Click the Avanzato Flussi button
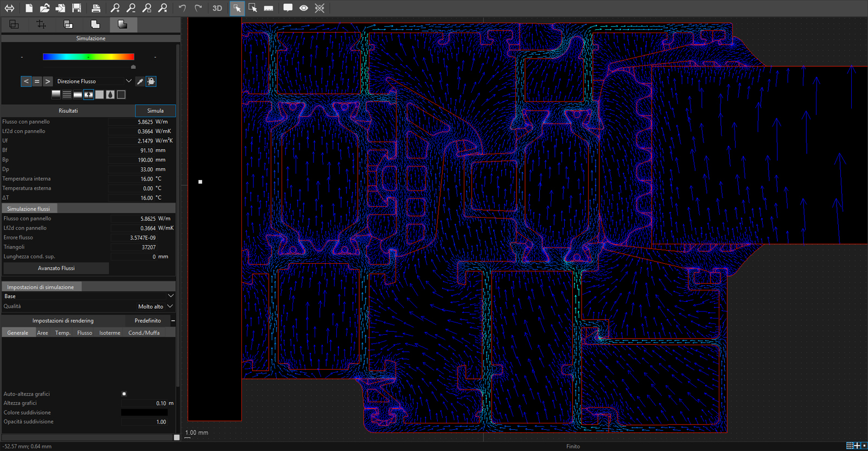868x451 pixels. click(x=56, y=268)
